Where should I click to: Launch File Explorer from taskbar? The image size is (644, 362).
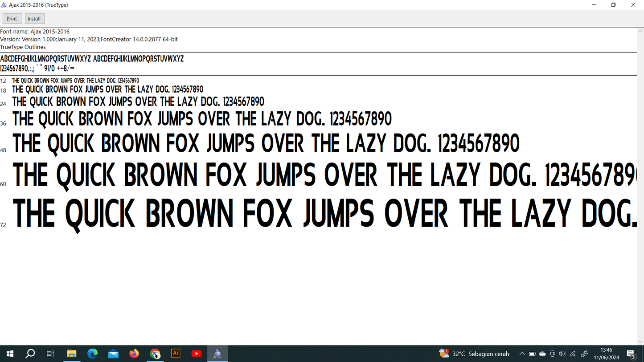[x=72, y=354]
